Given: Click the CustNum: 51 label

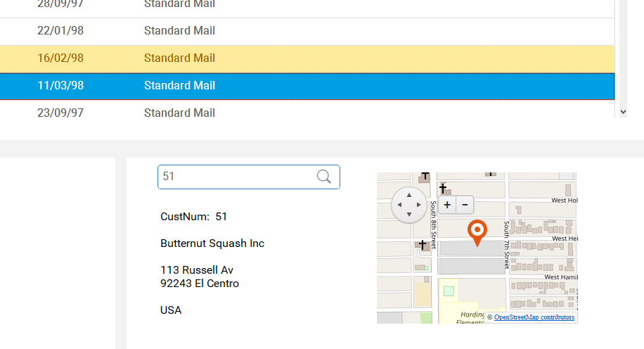Looking at the screenshot, I should (x=193, y=217).
